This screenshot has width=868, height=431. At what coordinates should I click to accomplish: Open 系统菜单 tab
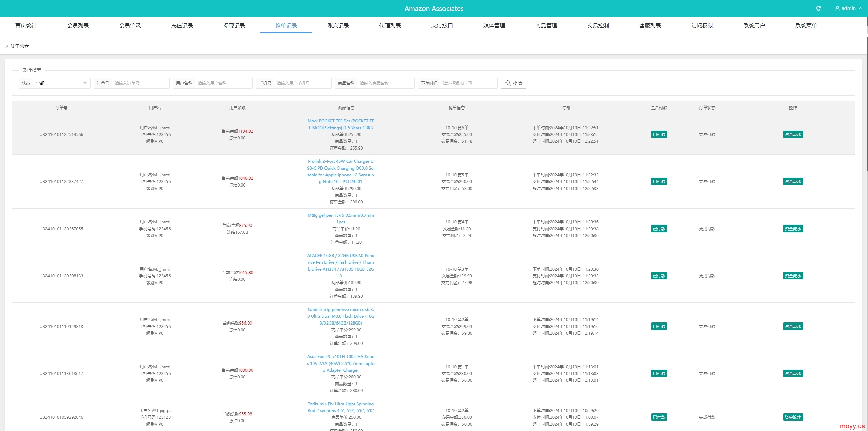point(806,25)
